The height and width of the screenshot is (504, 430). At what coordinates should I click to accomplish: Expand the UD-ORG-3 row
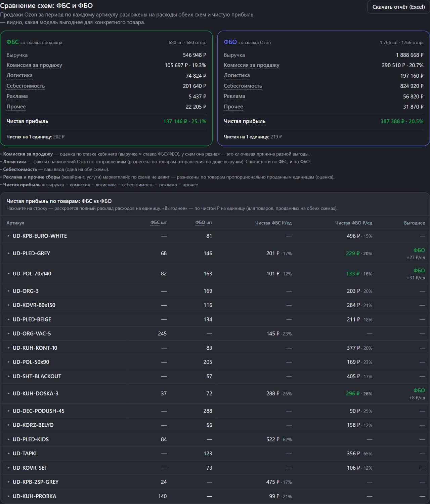pyautogui.click(x=215, y=291)
